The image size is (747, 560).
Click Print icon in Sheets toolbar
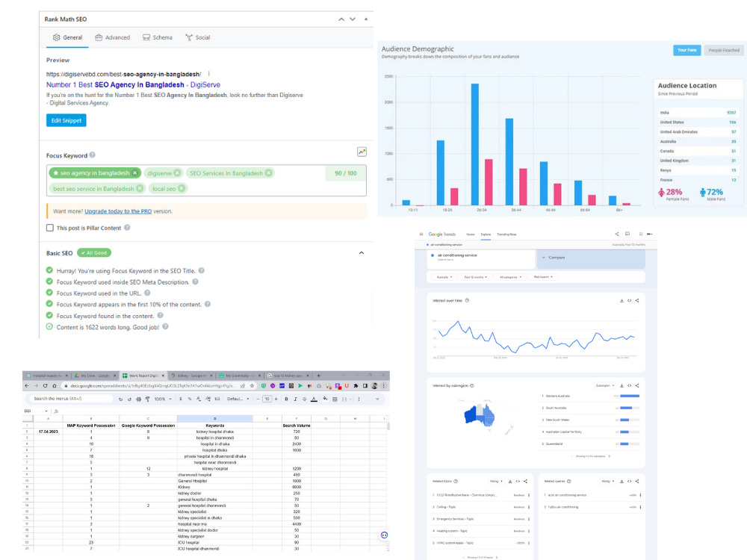point(138,399)
